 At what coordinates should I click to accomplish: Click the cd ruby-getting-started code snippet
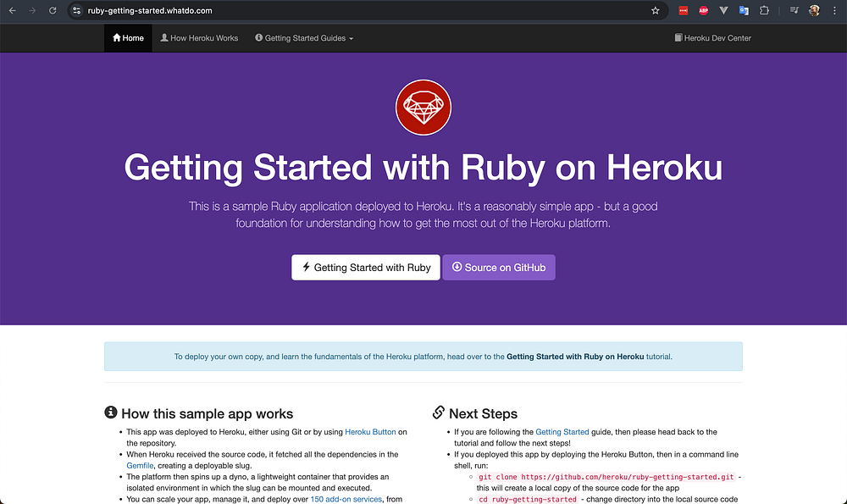click(528, 499)
